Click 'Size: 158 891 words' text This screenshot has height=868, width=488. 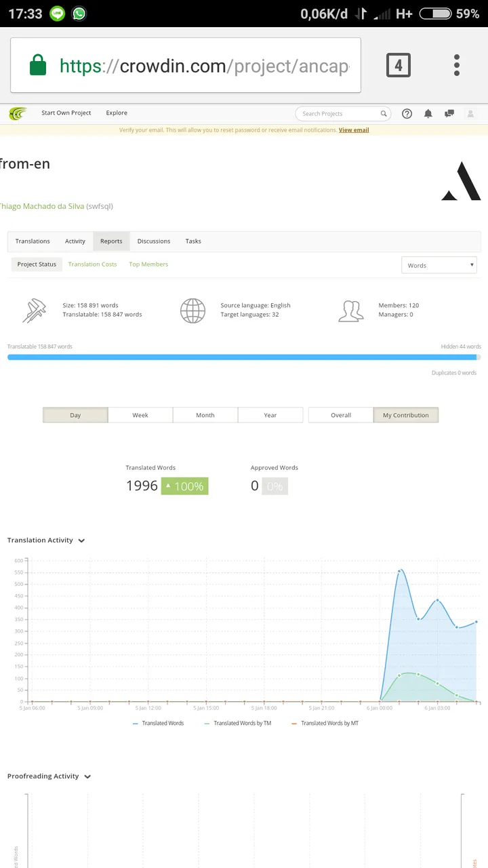(90, 306)
